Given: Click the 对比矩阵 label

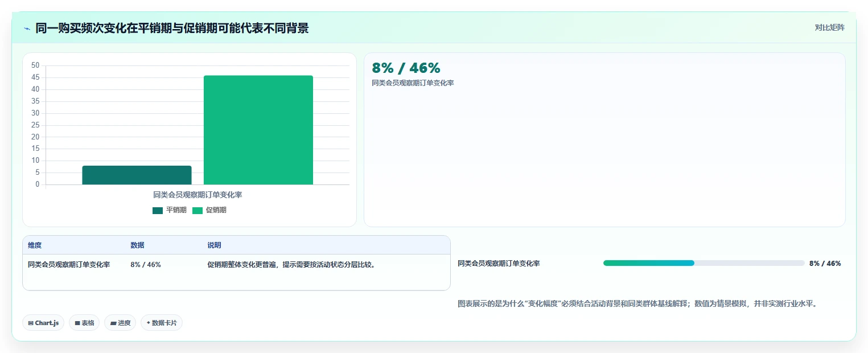Looking at the screenshot, I should click(x=830, y=27).
